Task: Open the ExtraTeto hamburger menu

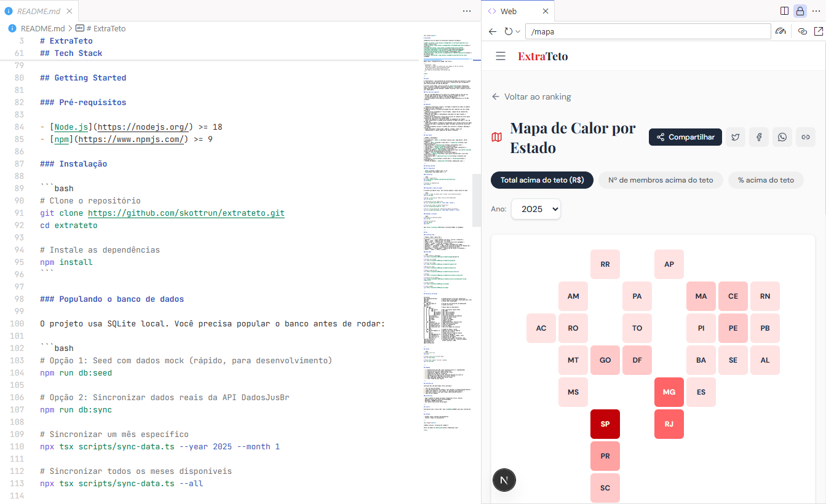Action: tap(501, 56)
